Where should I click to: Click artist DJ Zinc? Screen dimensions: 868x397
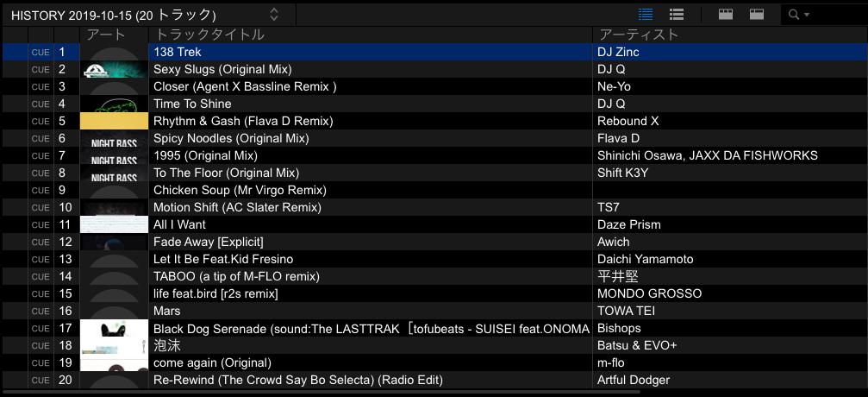(x=618, y=52)
